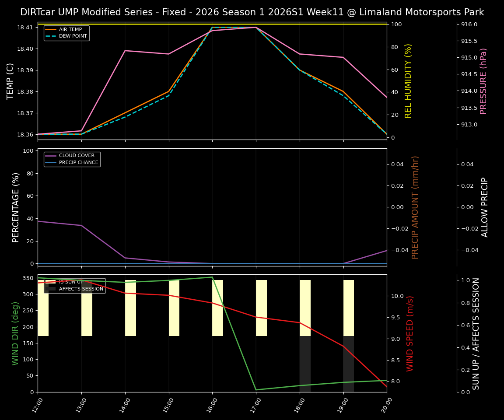Click the red wind speed line at 17:00

click(x=255, y=316)
